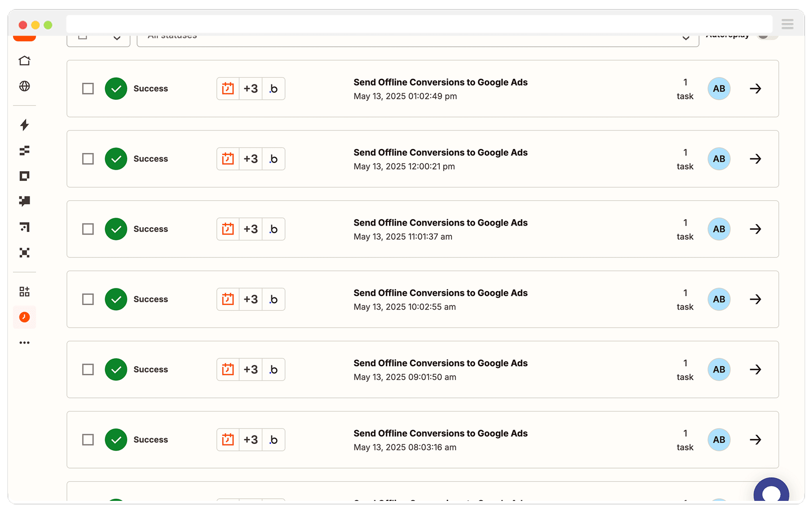Expand the bulk select checkbox dropdown
812x512 pixels.
117,38
